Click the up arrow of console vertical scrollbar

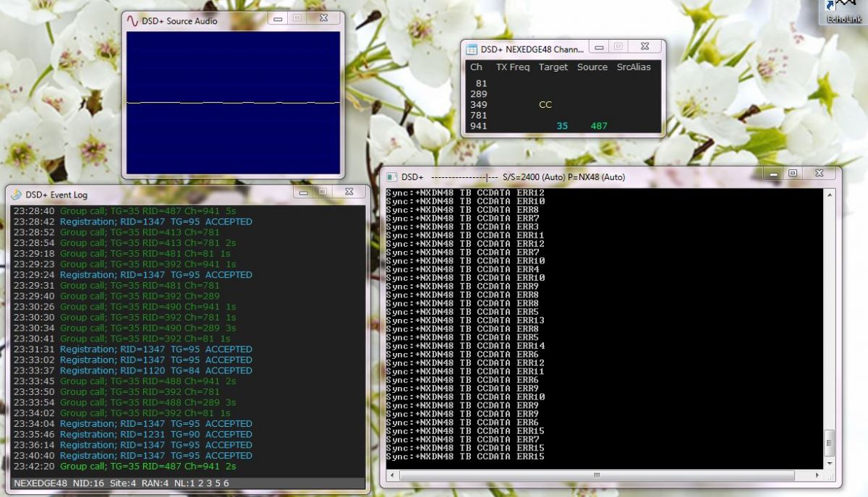pyautogui.click(x=830, y=195)
